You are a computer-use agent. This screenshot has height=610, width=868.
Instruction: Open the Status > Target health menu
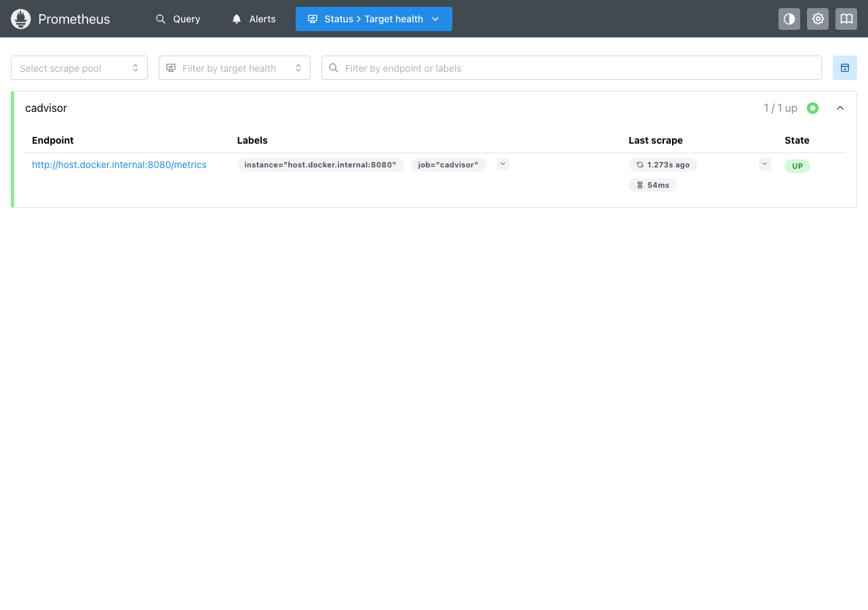(374, 19)
